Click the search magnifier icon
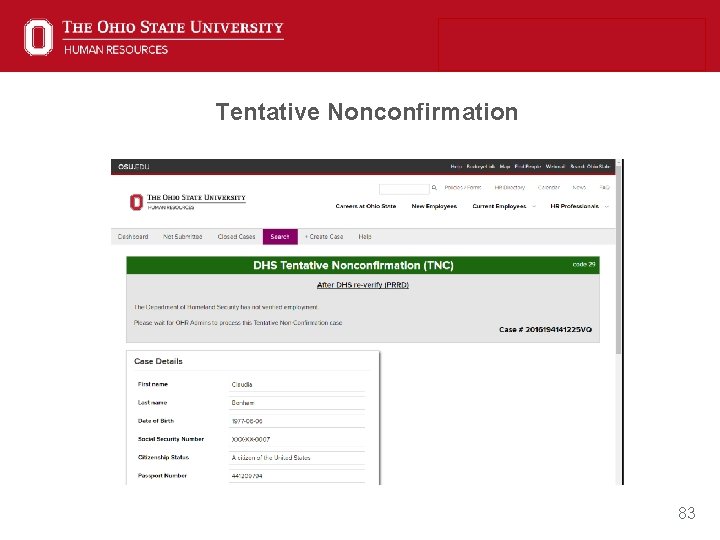The image size is (720, 540). pos(434,188)
